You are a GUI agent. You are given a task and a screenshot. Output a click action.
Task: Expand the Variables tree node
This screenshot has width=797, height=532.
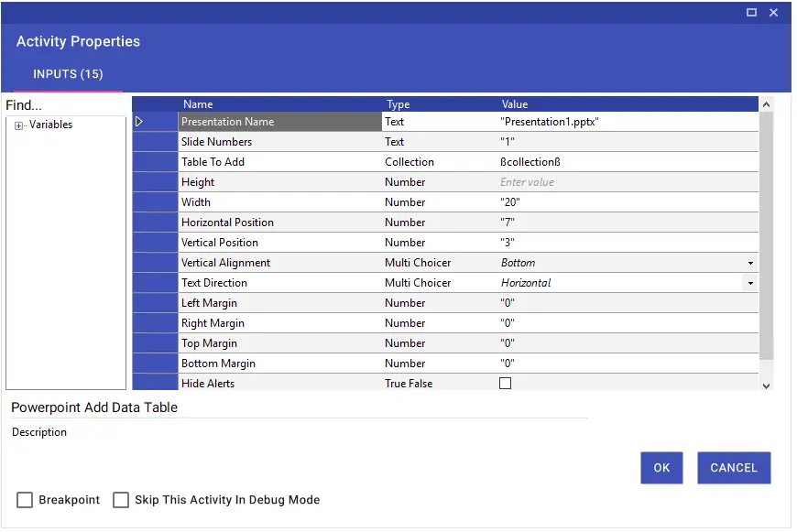coord(19,125)
